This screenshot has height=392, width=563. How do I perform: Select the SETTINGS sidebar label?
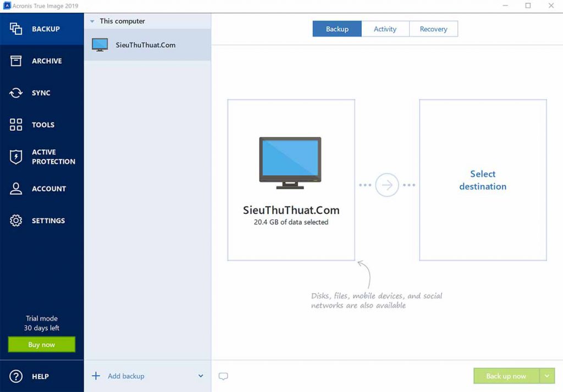[48, 221]
